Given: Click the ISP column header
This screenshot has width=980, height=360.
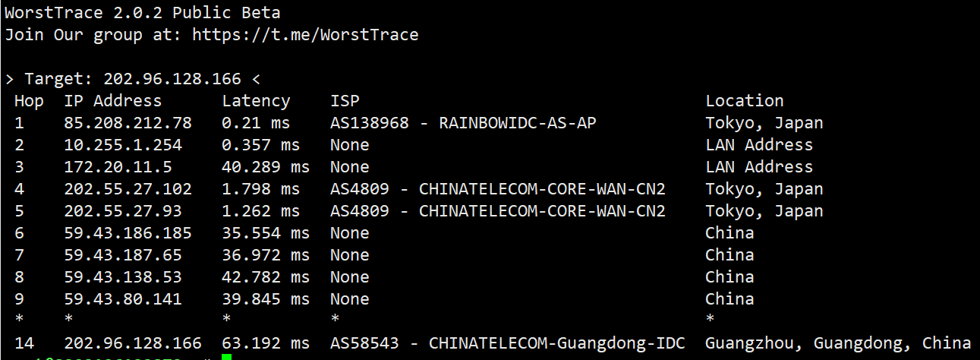Looking at the screenshot, I should point(345,101).
